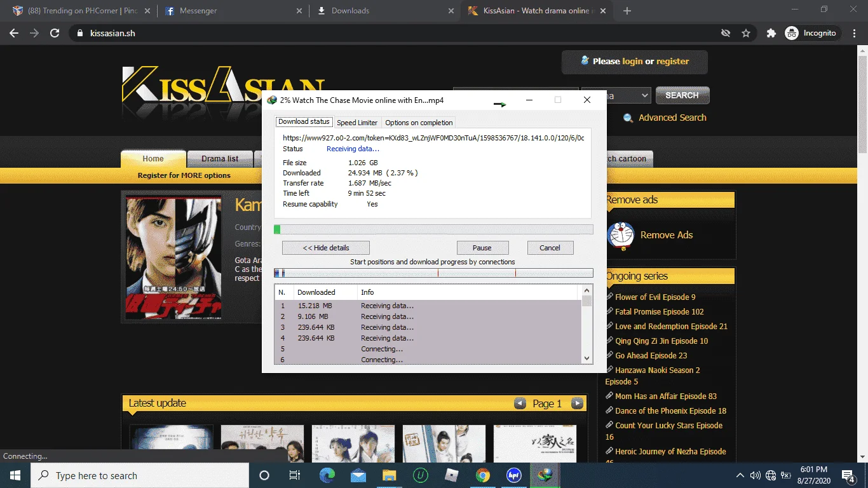Screen dimensions: 868x488
Task: Click the Downloaded column header
Action: pos(325,292)
